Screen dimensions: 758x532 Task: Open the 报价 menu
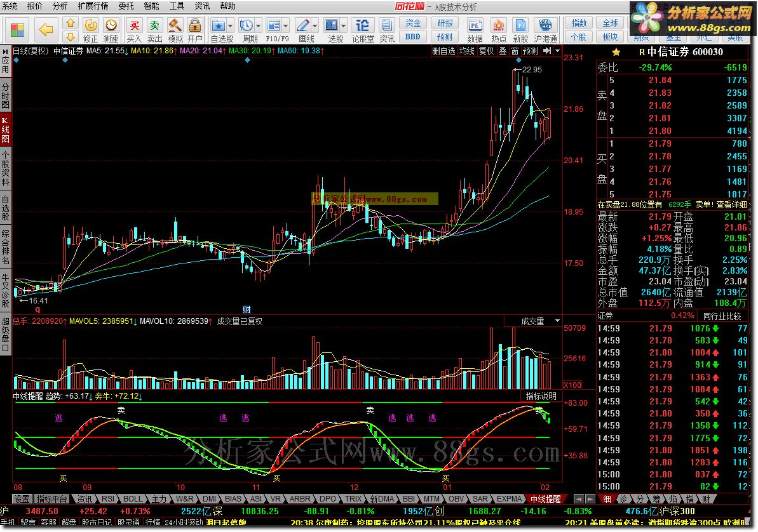34,6
